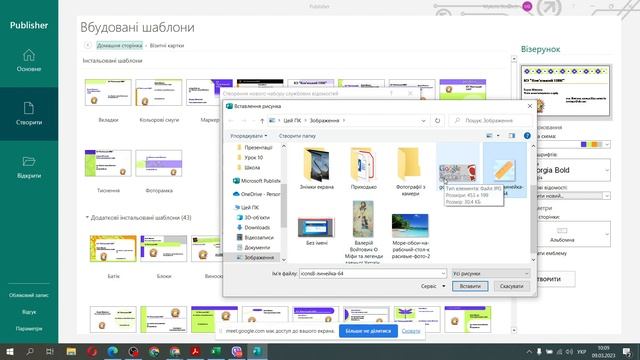The width and height of the screenshot is (640, 360).
Task: Open the Сервіс dropdown
Action: coord(433,286)
